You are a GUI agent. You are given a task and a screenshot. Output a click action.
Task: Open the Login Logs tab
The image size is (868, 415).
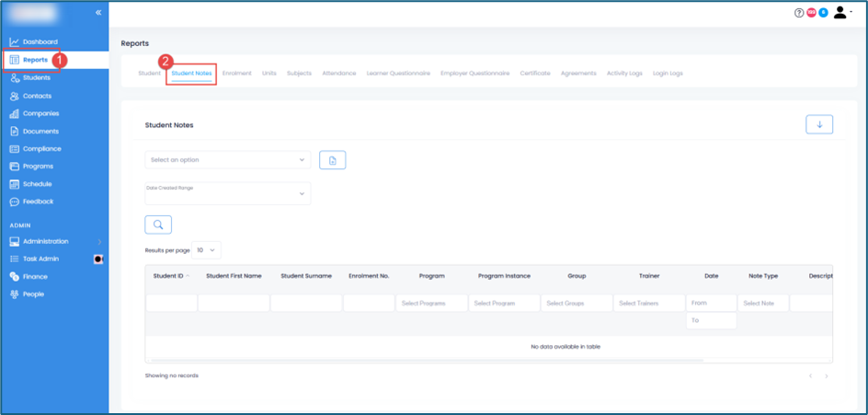pyautogui.click(x=668, y=74)
